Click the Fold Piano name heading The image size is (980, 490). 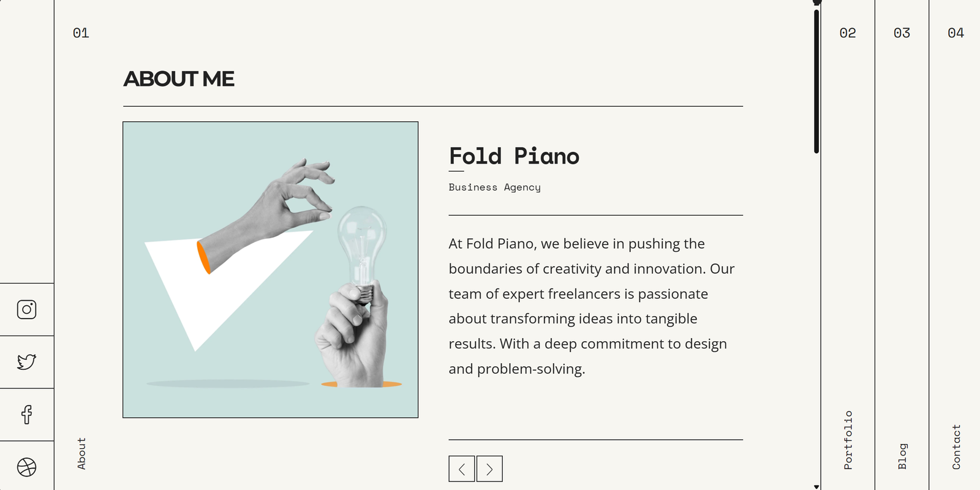coord(514,156)
